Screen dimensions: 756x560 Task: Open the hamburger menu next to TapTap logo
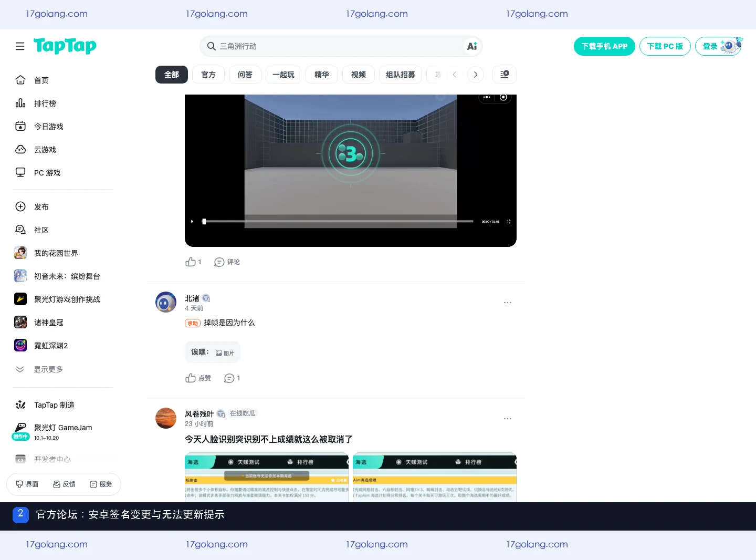(20, 46)
